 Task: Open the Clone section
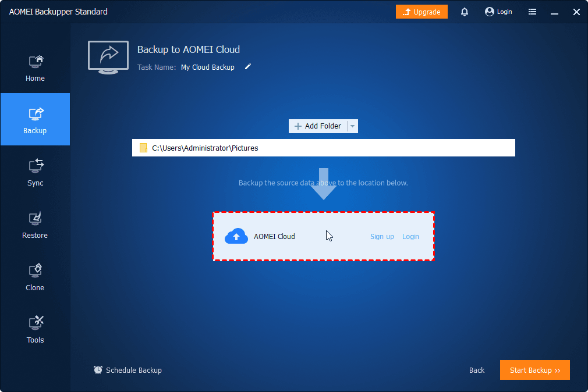pos(36,277)
